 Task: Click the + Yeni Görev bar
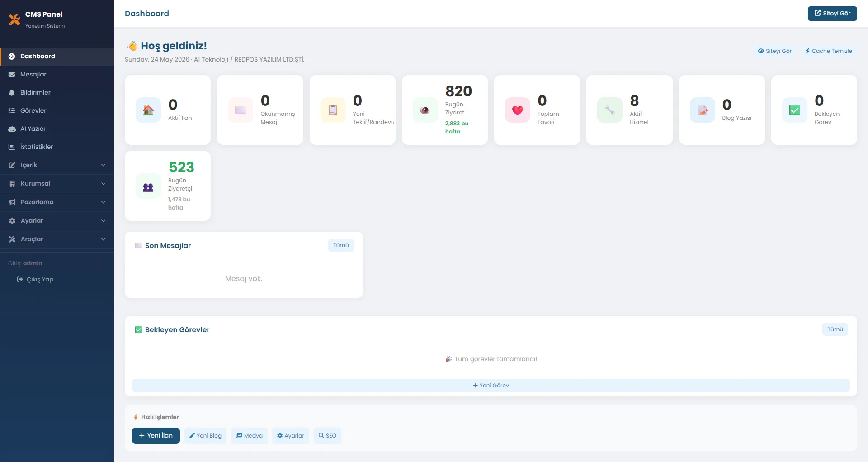[491, 386]
